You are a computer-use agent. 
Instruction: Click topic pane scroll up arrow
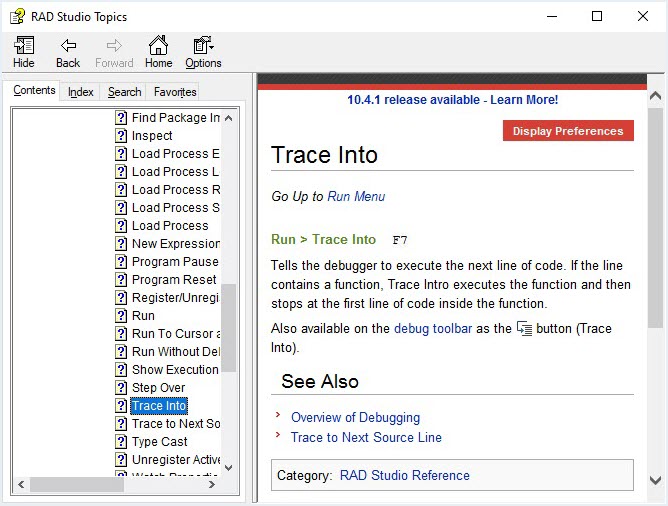pyautogui.click(x=656, y=96)
